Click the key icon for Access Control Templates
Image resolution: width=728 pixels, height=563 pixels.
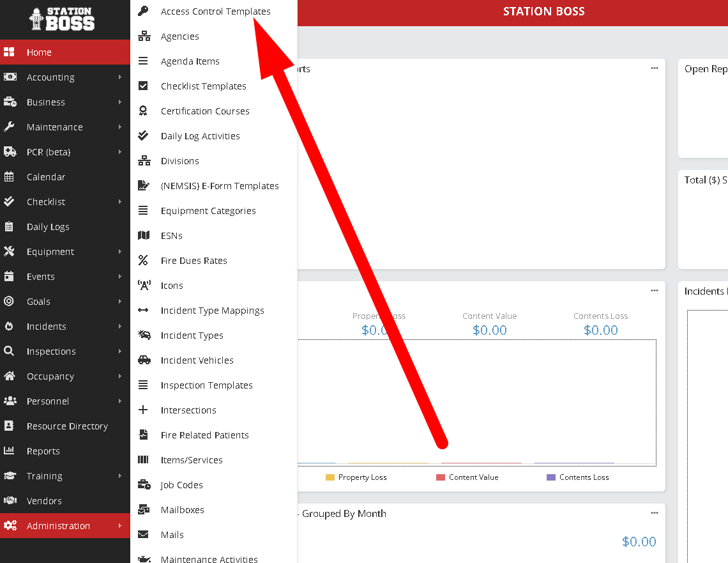(x=144, y=12)
